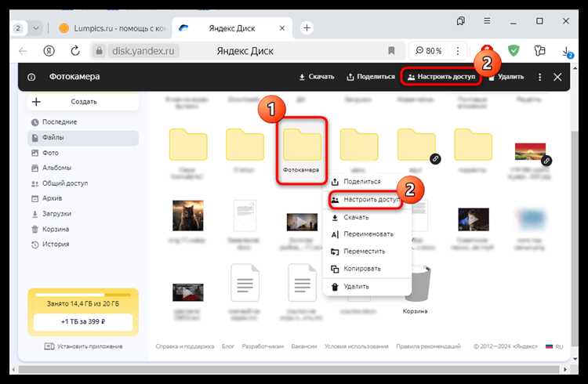The height and width of the screenshot is (384, 588).
Task: Open the Справка и поддержка footer link
Action: point(184,346)
